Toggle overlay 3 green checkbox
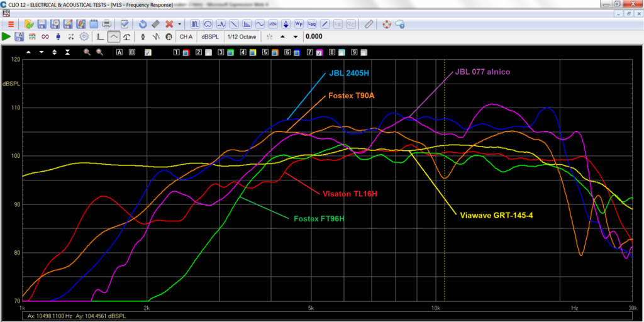 pos(230,53)
